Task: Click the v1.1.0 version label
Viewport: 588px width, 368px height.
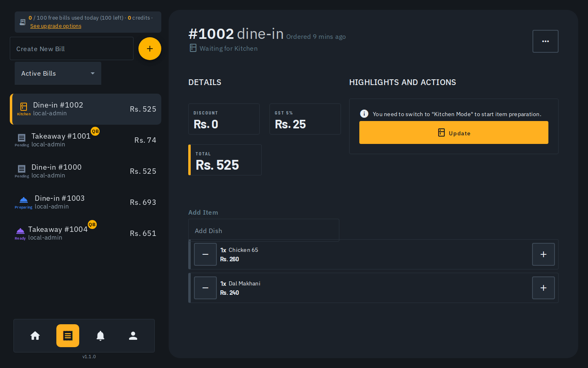Action: point(89,357)
